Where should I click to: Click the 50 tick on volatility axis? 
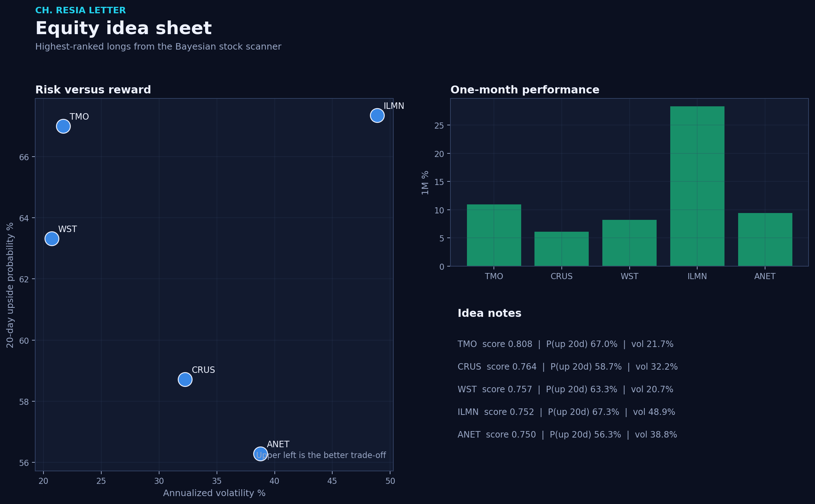[390, 481]
